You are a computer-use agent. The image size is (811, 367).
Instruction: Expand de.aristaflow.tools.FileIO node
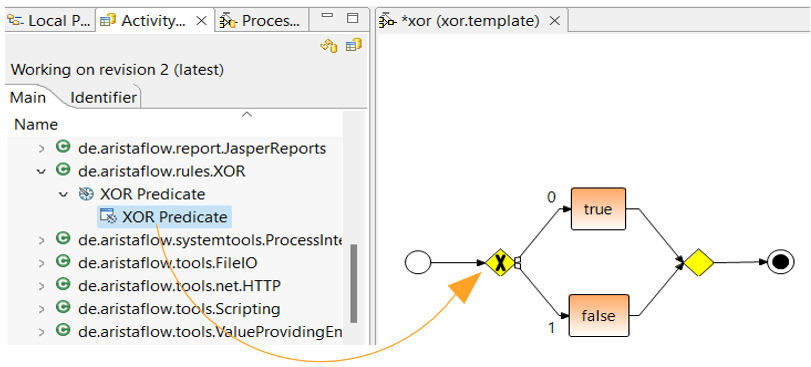[41, 264]
